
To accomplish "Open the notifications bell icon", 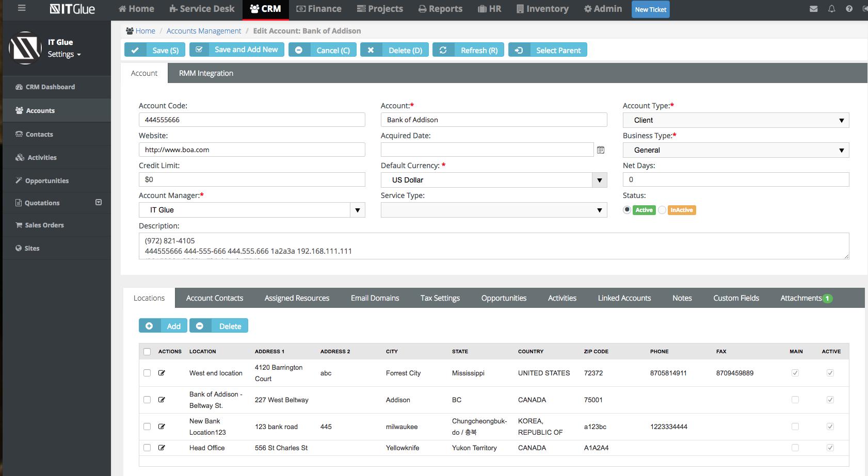I will [831, 9].
